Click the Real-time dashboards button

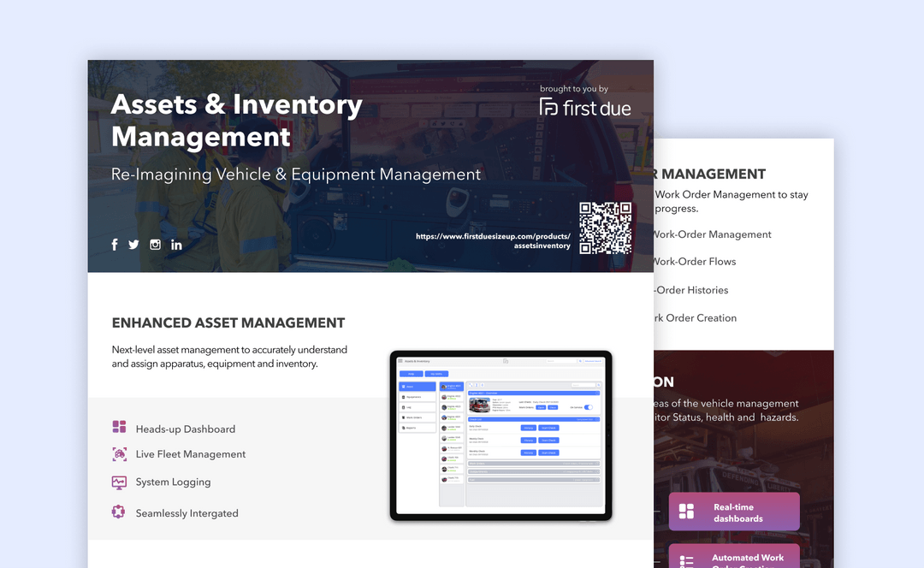point(734,511)
